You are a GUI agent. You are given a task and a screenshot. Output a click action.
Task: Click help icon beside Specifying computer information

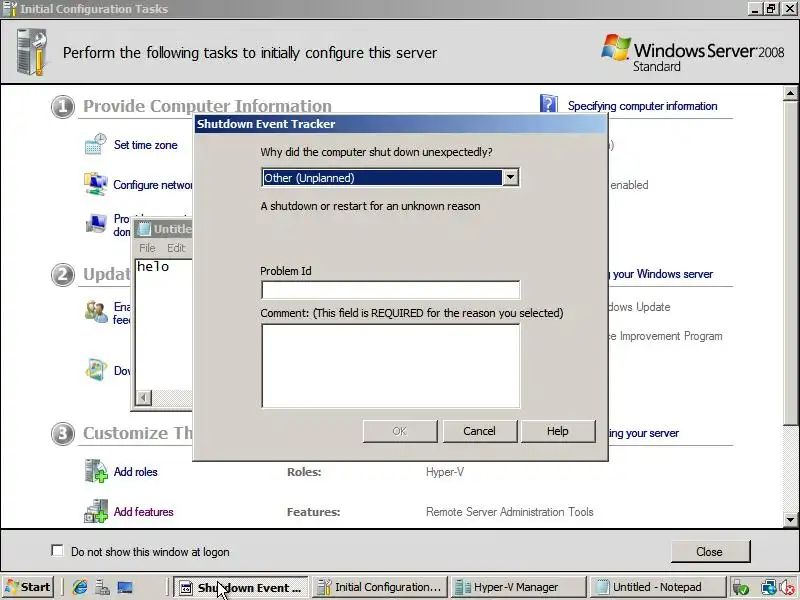click(x=548, y=104)
